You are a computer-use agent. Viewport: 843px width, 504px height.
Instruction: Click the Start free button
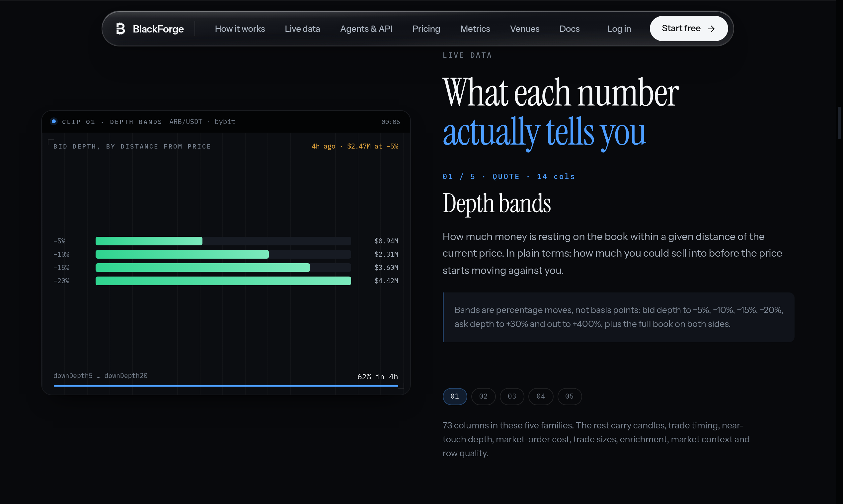point(689,29)
